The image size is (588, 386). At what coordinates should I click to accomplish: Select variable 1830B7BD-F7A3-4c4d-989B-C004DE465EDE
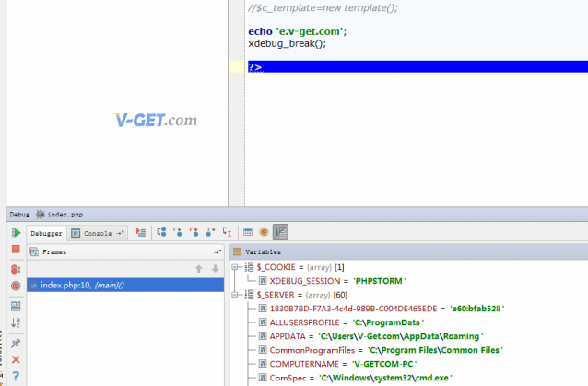pyautogui.click(x=382, y=309)
